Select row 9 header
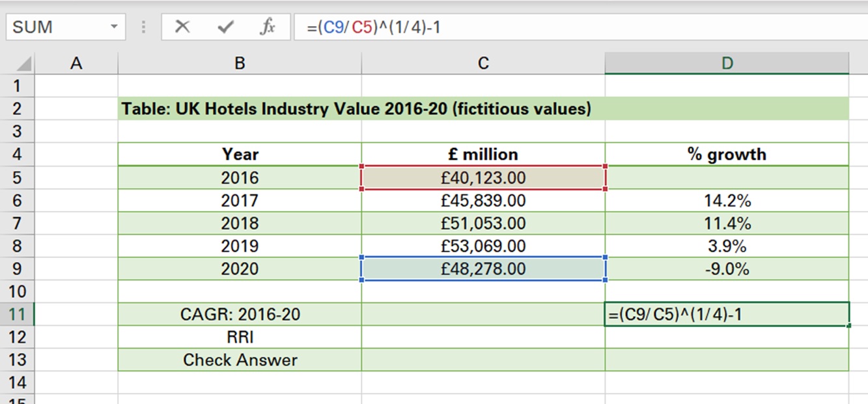Screen dimensions: 868x404 tap(18, 268)
